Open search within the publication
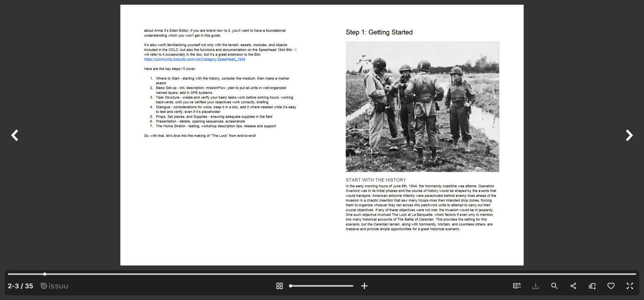The width and height of the screenshot is (644, 300). click(x=554, y=286)
